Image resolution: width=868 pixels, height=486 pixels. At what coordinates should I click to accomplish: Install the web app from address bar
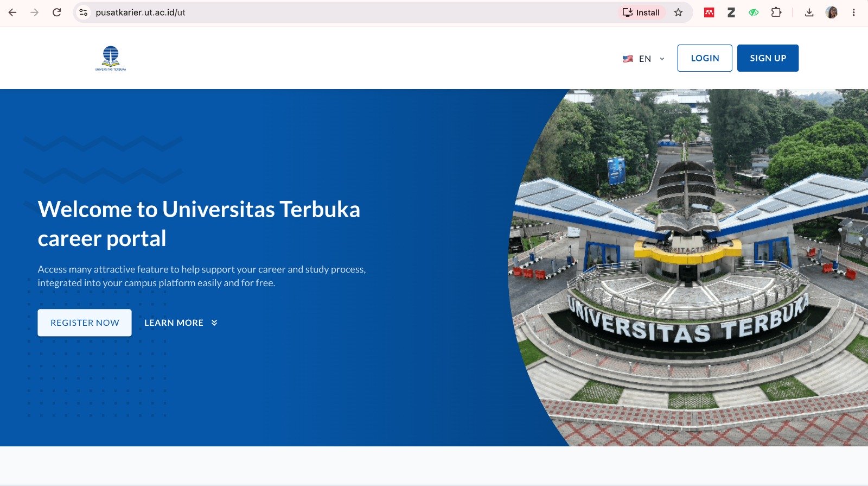click(641, 12)
